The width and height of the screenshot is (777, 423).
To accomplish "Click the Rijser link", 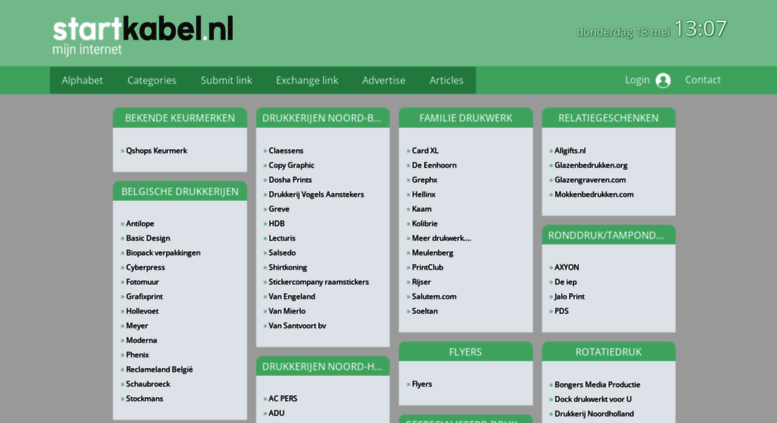I will click(x=421, y=282).
